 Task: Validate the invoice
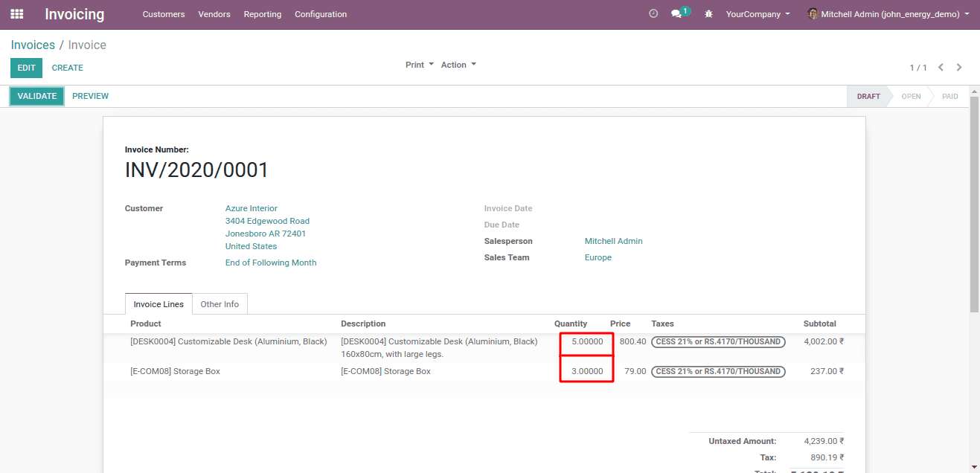(x=37, y=96)
